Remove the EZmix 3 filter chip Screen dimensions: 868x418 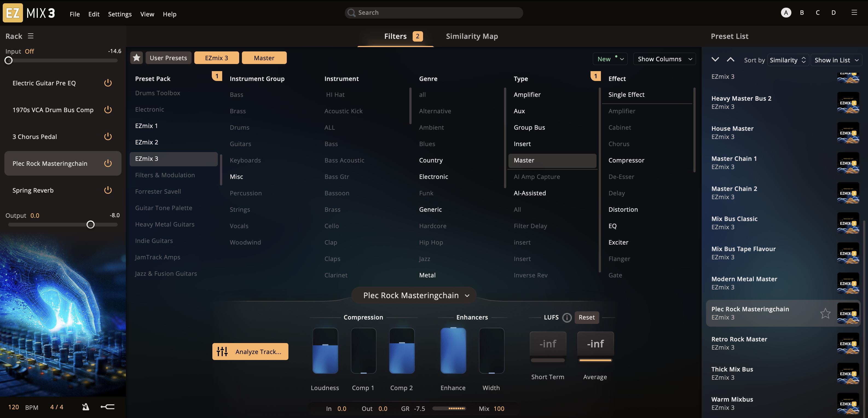[x=216, y=58]
